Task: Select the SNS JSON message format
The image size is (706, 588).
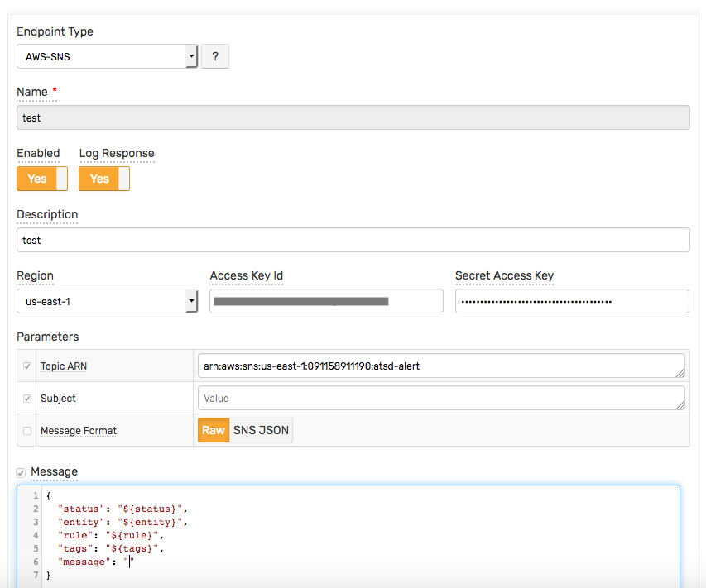Action: tap(262, 430)
